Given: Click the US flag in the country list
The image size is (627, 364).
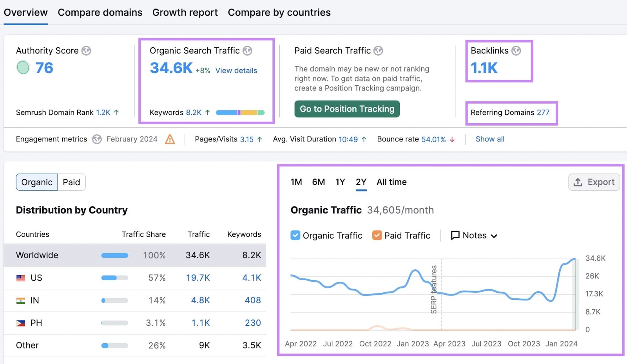Looking at the screenshot, I should 20,278.
